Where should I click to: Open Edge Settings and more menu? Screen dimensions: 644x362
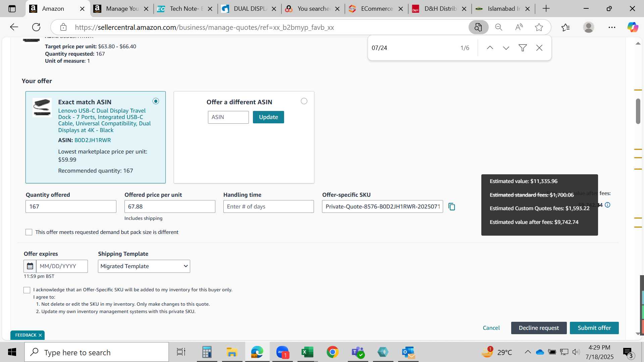click(612, 27)
